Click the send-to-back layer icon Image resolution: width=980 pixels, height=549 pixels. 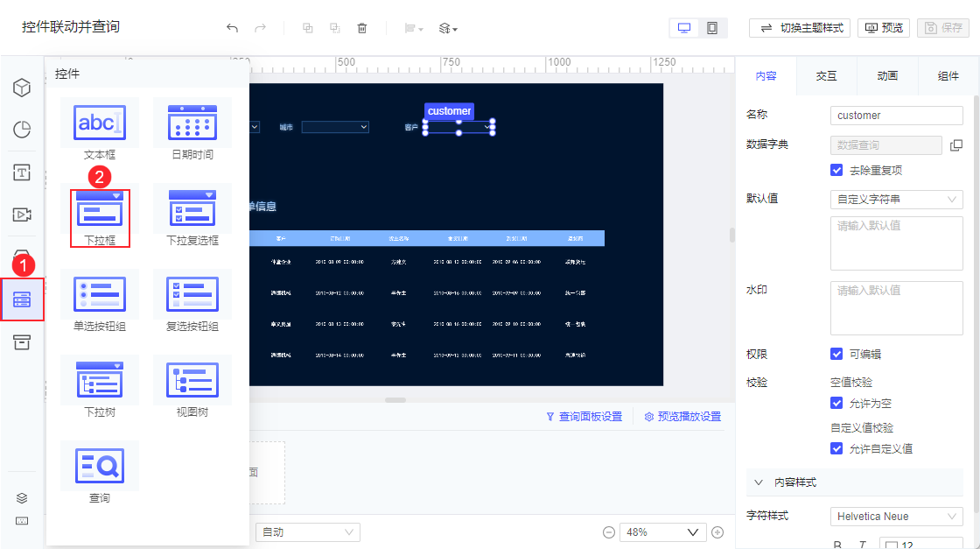tap(335, 28)
